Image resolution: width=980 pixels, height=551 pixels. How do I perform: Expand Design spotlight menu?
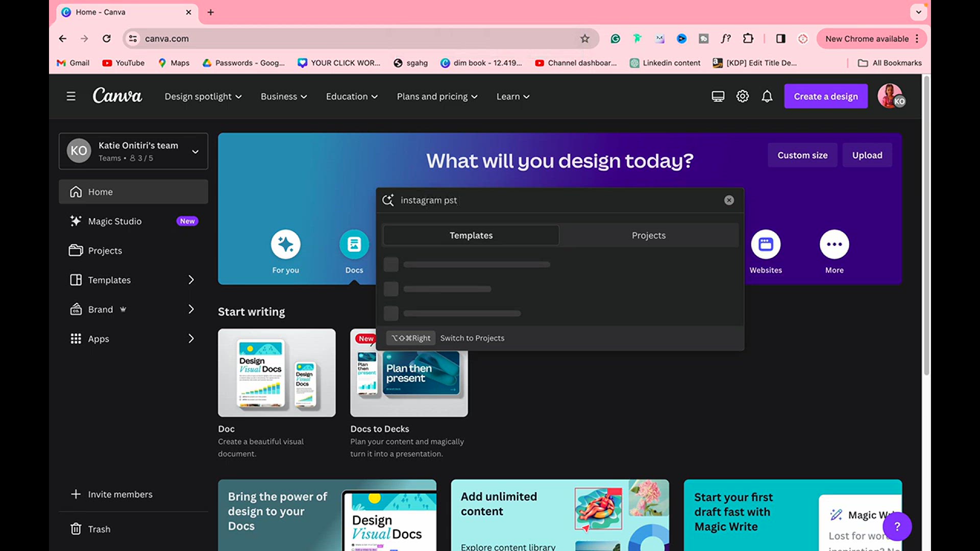203,96
